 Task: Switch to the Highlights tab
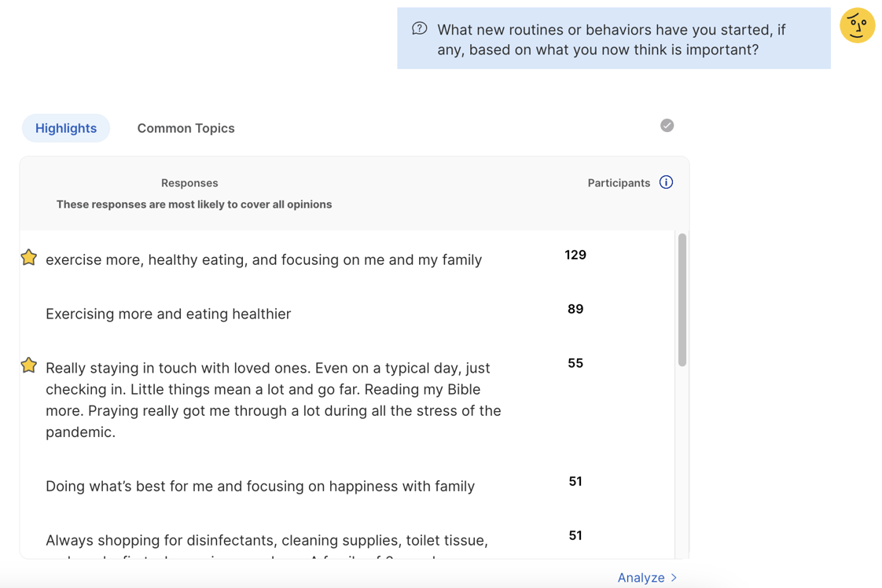pos(66,128)
